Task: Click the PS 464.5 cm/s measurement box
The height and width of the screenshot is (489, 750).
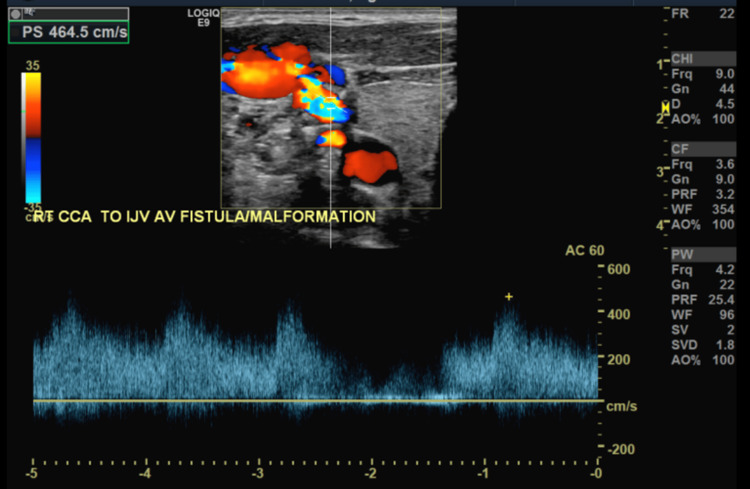Action: pos(69,33)
